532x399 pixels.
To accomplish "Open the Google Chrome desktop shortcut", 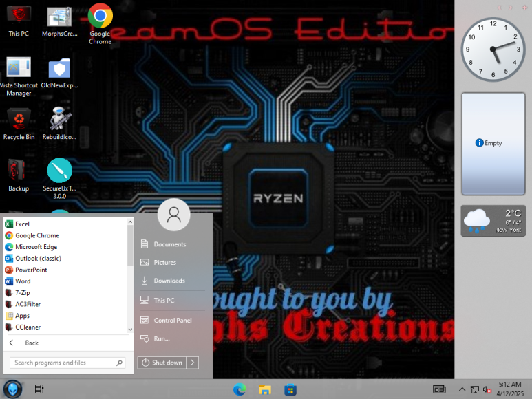I will [100, 23].
